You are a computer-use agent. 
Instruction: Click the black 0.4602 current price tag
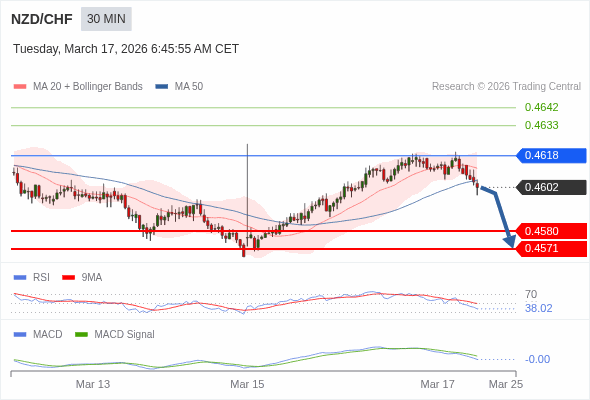tap(551, 187)
